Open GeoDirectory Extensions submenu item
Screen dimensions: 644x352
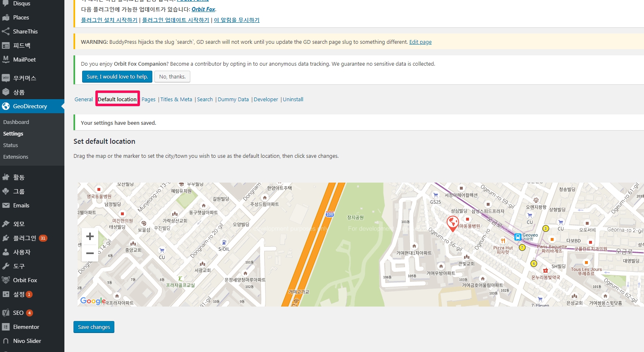[16, 157]
